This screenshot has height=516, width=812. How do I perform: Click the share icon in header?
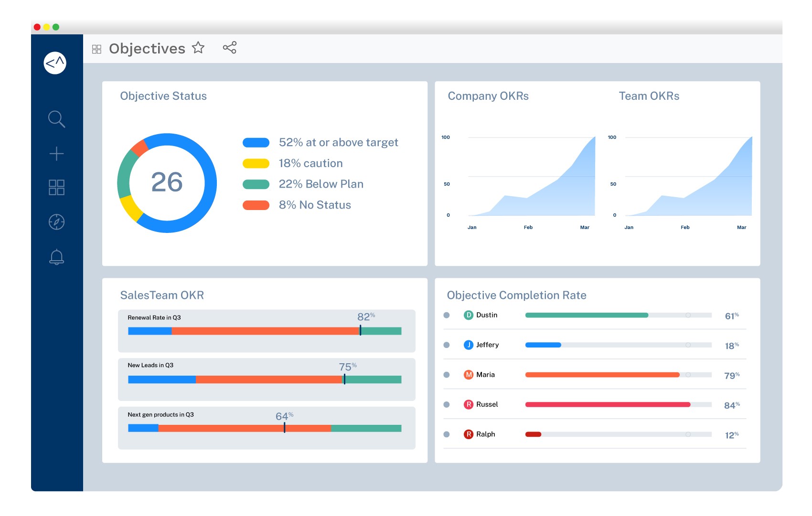coord(230,48)
